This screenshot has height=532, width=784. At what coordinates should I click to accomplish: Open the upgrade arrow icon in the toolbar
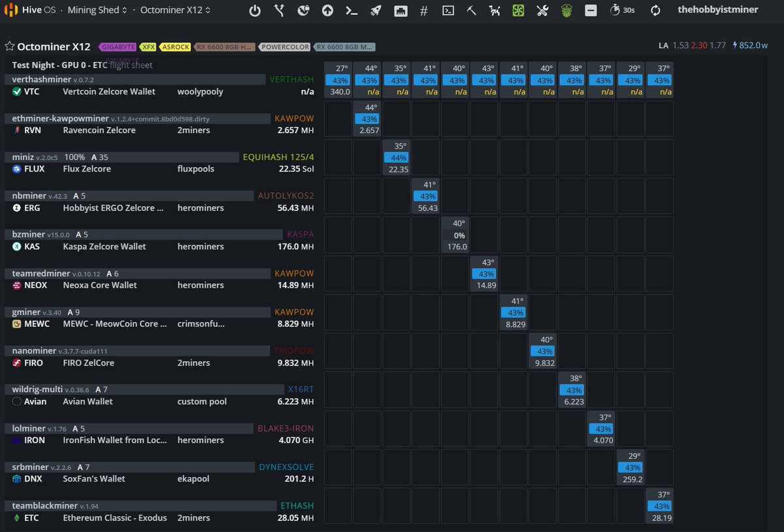click(x=327, y=10)
